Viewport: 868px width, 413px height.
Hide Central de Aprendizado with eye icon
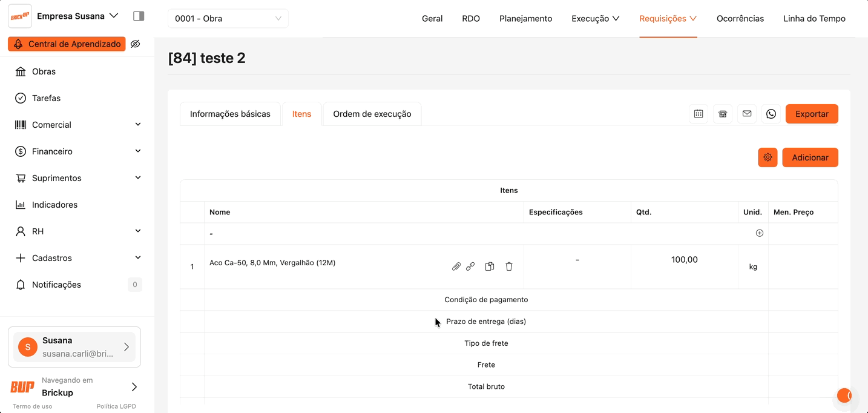136,44
